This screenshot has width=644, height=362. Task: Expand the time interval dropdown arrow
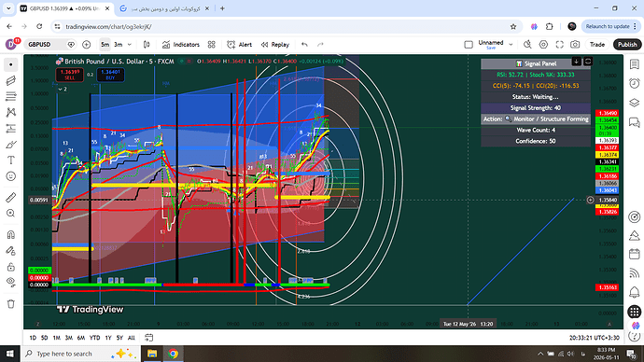pyautogui.click(x=130, y=45)
